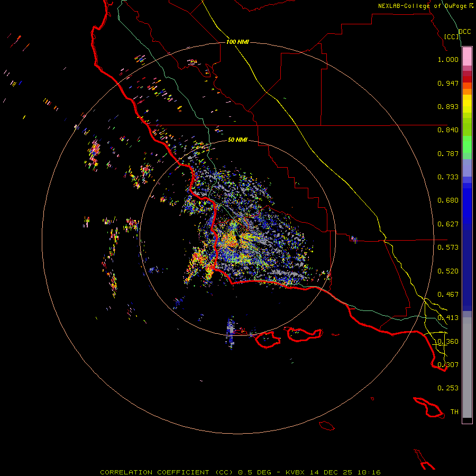Screen dimensions: 476x476
Task: Select the 0.893 legend value
Action: coord(448,106)
